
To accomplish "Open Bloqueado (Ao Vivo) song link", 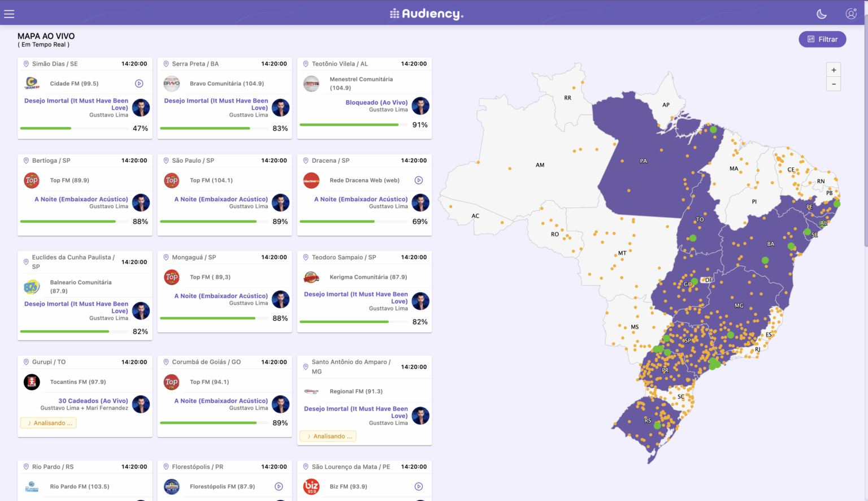I will [x=376, y=102].
